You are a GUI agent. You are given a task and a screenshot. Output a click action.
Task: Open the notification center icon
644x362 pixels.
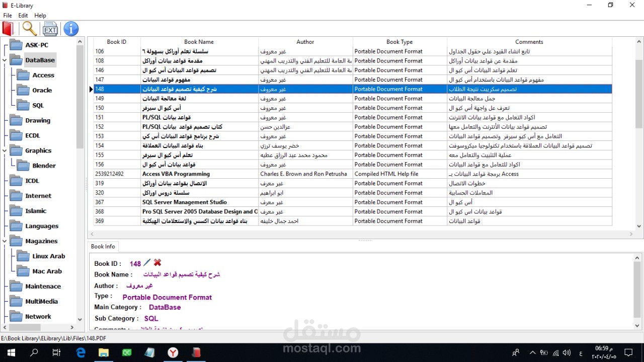pyautogui.click(x=628, y=352)
